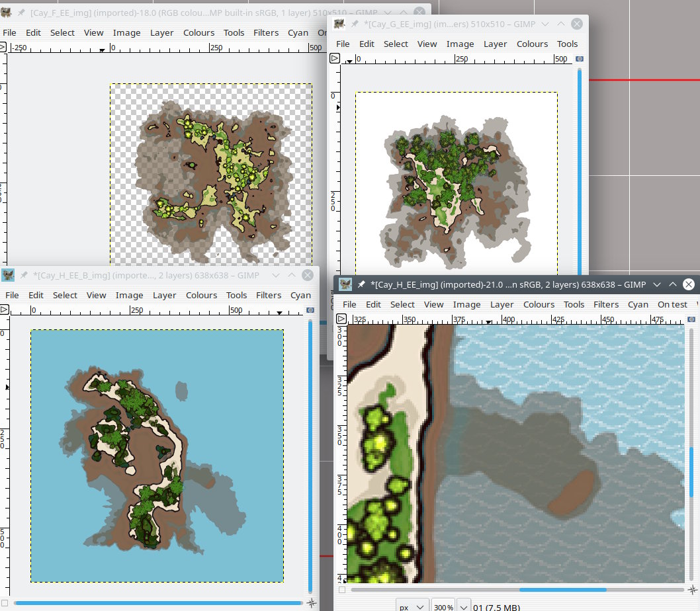Click vertical scrollbar in Cay_H_EE_B_img window
The height and width of the screenshot is (611, 700).
point(310,455)
